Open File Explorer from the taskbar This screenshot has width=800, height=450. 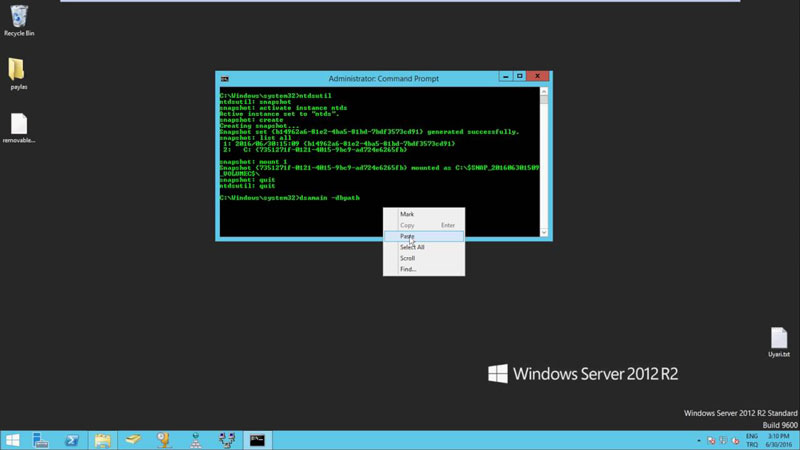[102, 440]
